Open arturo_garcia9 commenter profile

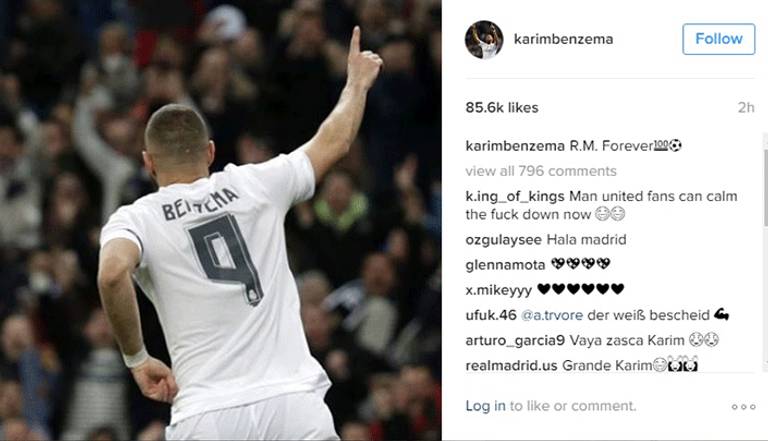pyautogui.click(x=515, y=341)
